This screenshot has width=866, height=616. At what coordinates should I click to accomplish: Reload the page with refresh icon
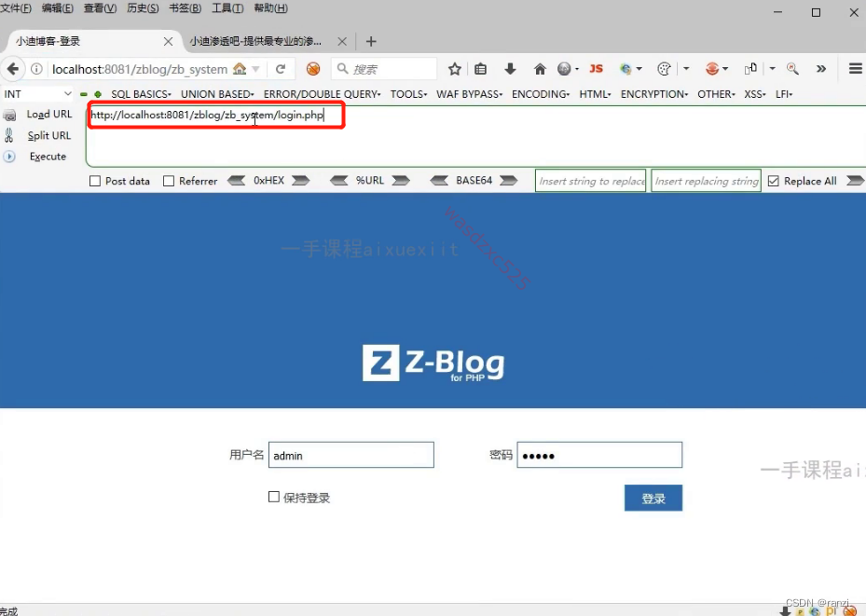pyautogui.click(x=281, y=69)
